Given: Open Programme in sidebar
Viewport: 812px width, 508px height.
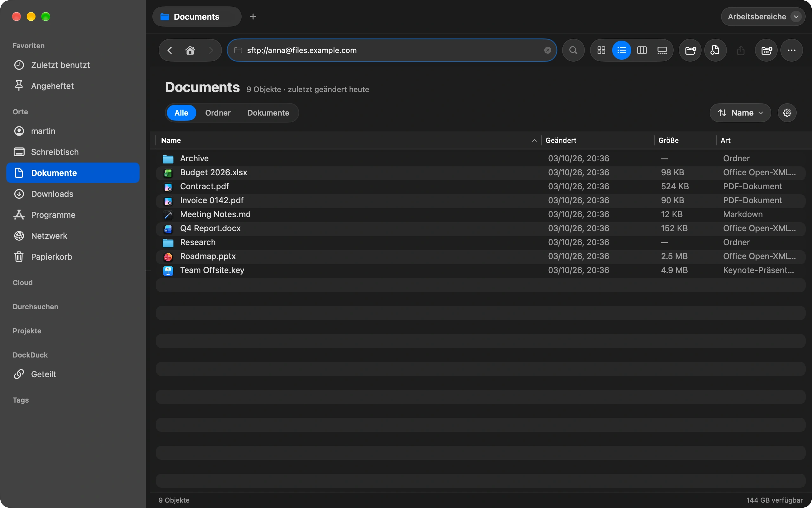Looking at the screenshot, I should (x=73, y=215).
